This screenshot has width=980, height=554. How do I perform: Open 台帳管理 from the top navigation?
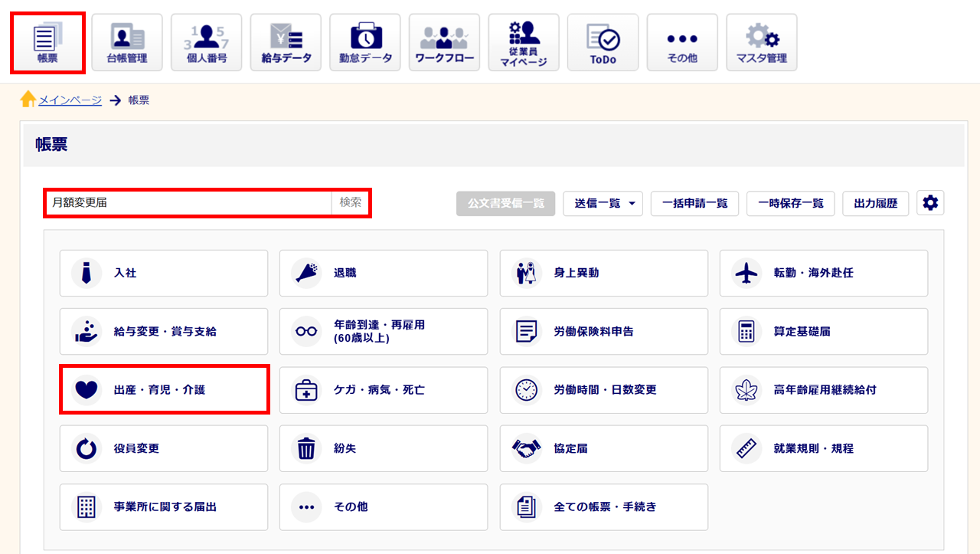pos(127,43)
